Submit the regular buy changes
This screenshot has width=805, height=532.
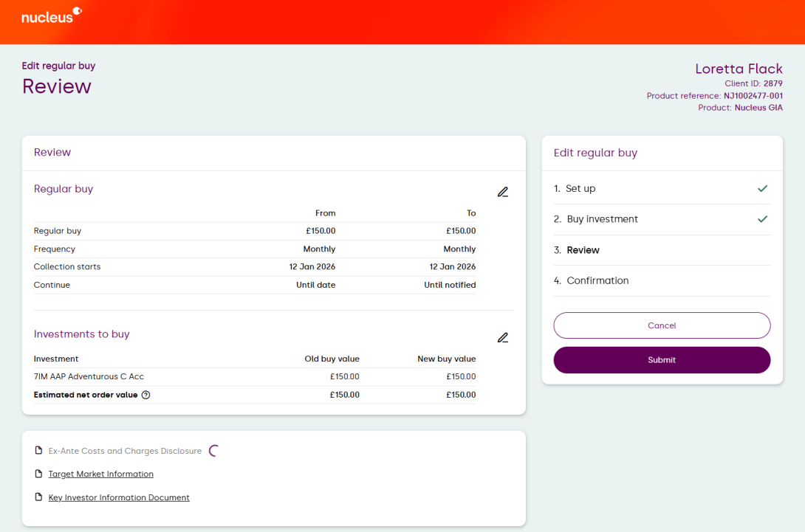click(662, 360)
